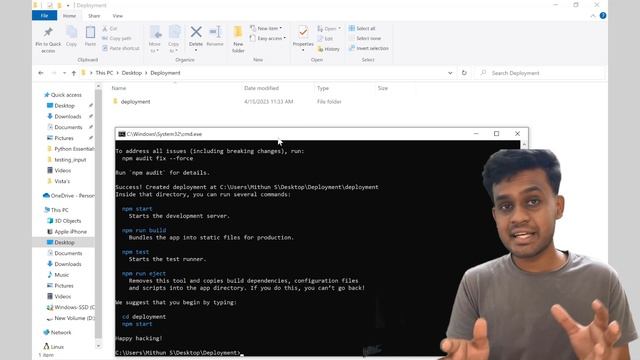640x360 pixels.
Task: Click Invert selection in ribbon
Action: [x=369, y=48]
